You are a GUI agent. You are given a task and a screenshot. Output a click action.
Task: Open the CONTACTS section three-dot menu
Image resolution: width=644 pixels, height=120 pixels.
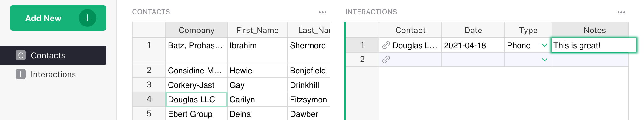pyautogui.click(x=323, y=12)
